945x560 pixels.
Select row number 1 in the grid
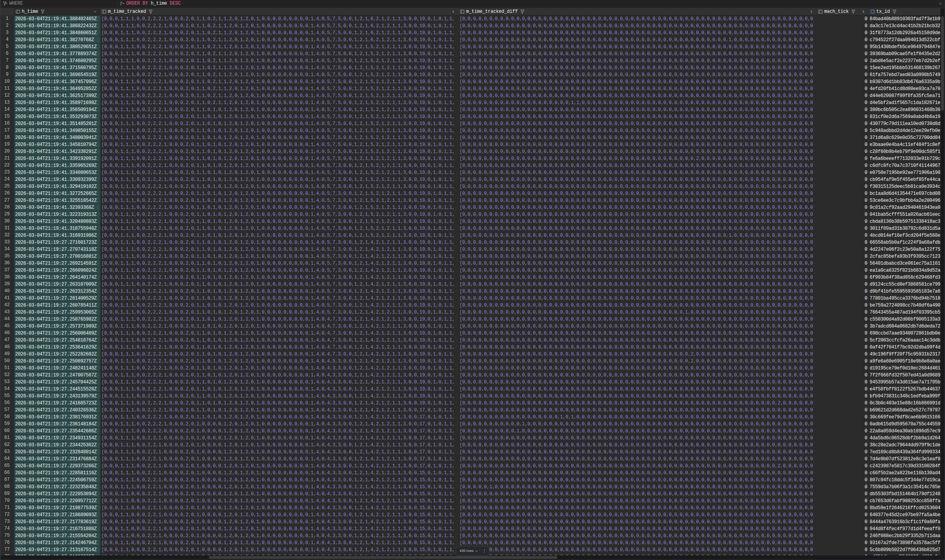7,18
